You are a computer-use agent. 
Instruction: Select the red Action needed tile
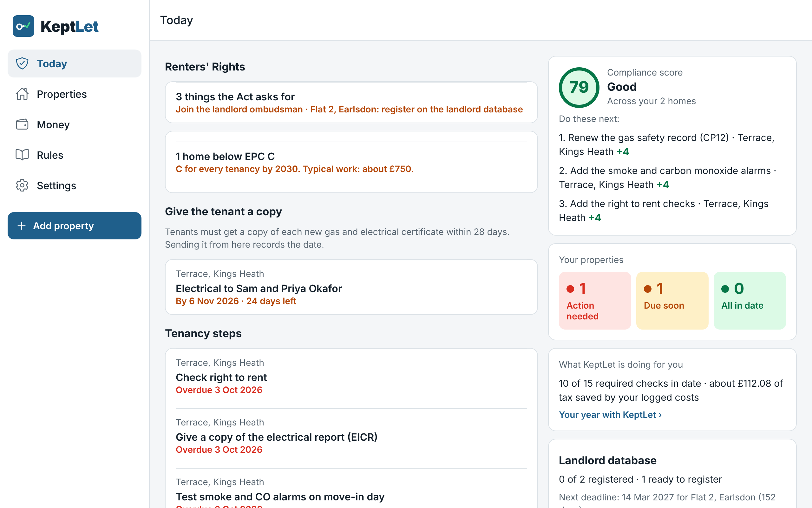pos(595,301)
